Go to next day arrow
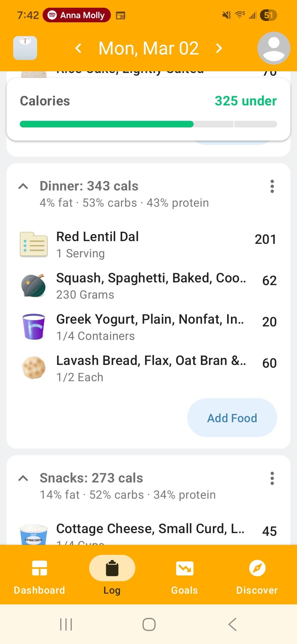The height and width of the screenshot is (644, 297). pos(219,48)
